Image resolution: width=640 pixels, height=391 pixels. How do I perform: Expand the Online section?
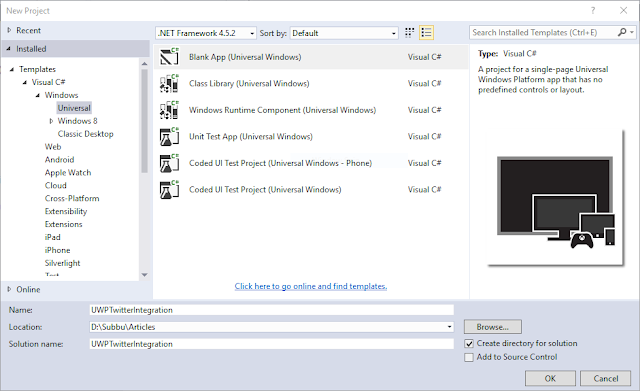[x=9, y=289]
